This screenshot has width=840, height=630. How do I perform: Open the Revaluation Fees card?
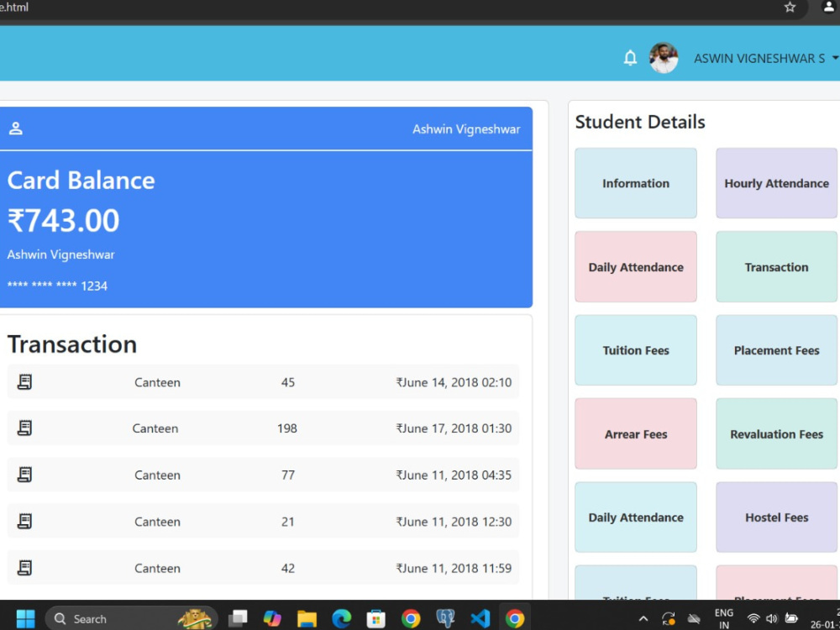(776, 434)
